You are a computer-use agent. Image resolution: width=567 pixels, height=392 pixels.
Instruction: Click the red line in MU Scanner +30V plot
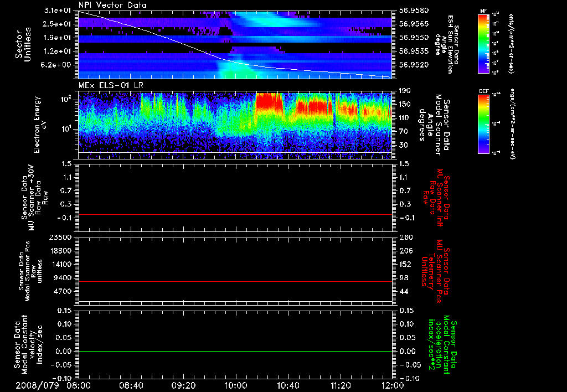[235, 215]
